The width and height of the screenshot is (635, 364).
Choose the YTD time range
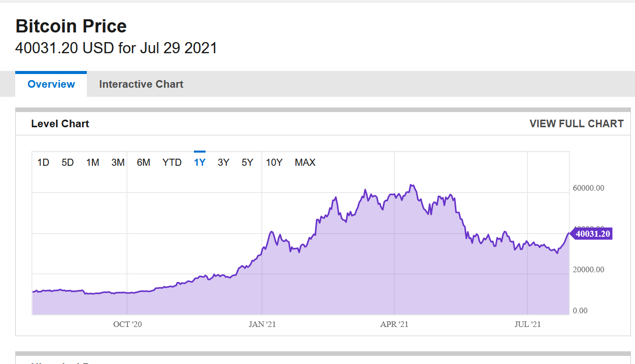pyautogui.click(x=172, y=162)
